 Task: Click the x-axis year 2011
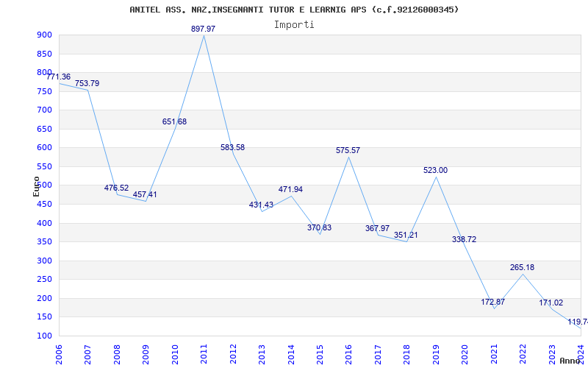[204, 355]
